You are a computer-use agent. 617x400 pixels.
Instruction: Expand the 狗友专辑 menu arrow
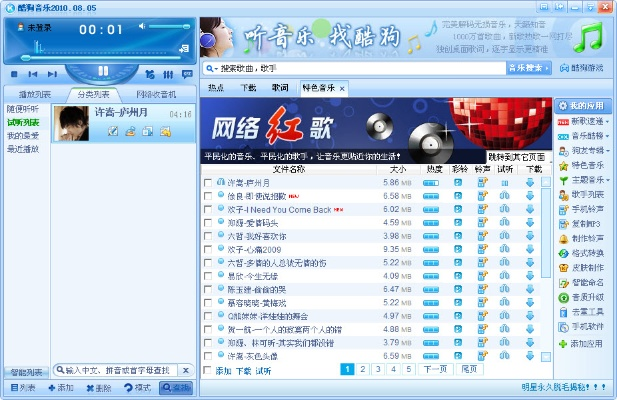608,151
